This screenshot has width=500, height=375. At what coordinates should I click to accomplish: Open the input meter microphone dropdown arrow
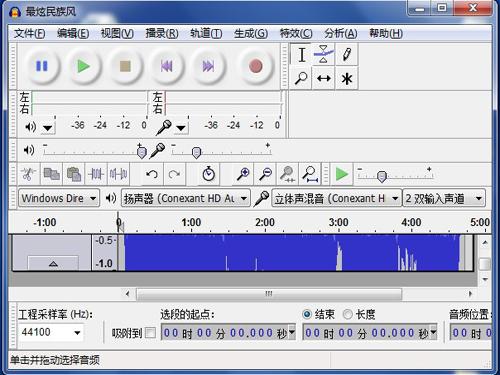click(x=181, y=128)
